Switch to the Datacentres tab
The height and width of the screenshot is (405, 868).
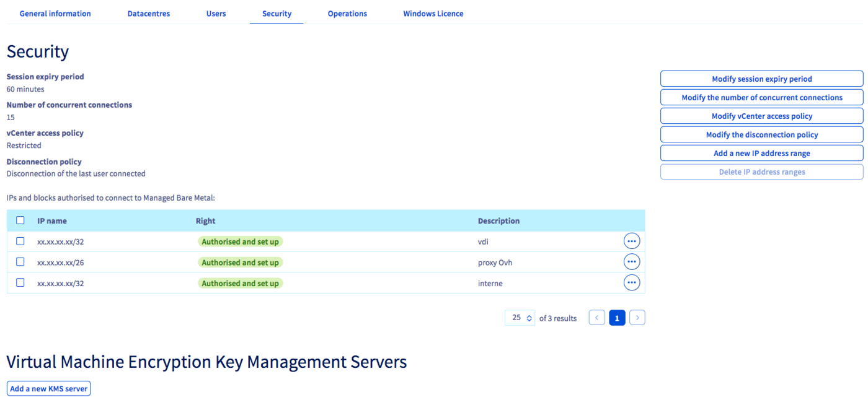pos(148,13)
